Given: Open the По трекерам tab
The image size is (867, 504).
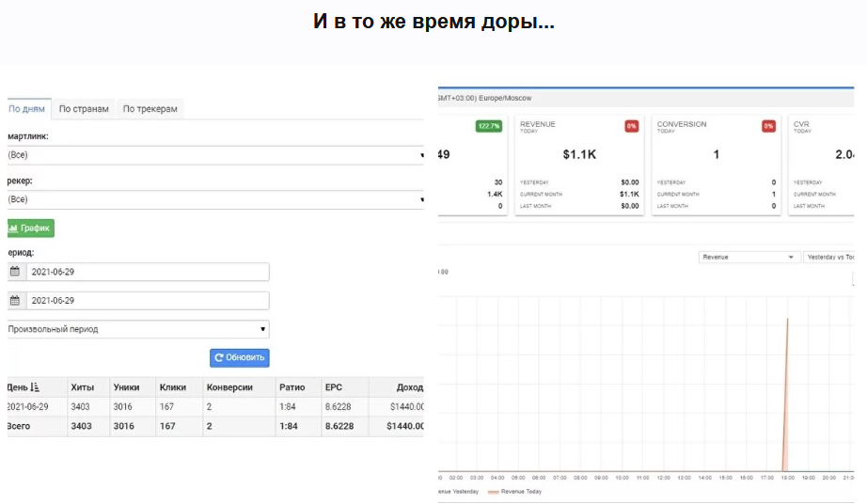Looking at the screenshot, I should tap(150, 109).
